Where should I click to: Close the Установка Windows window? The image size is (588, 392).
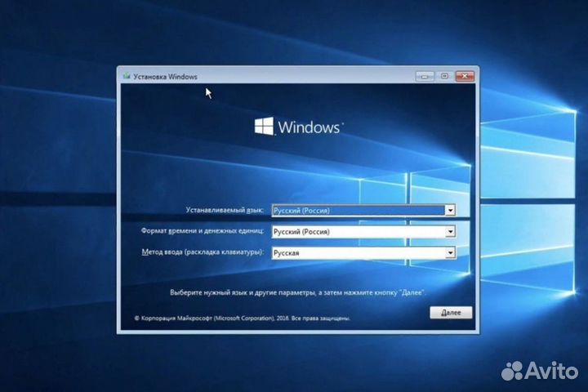[465, 76]
